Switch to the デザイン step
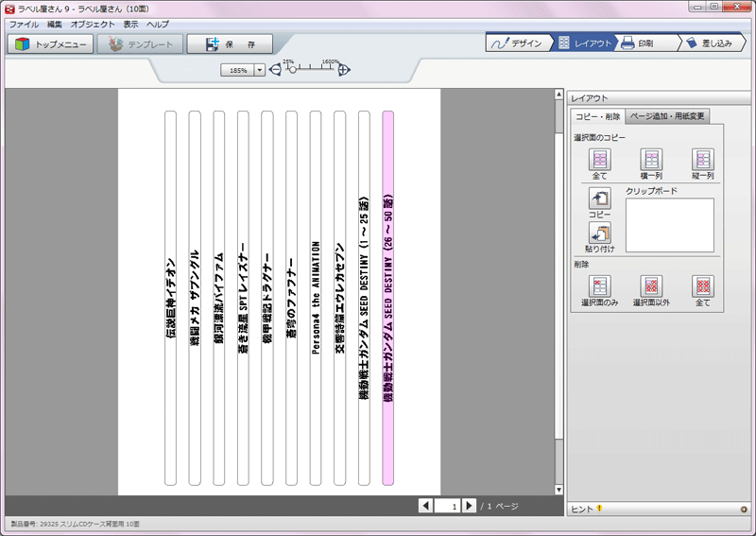This screenshot has height=536, width=756. (x=518, y=43)
